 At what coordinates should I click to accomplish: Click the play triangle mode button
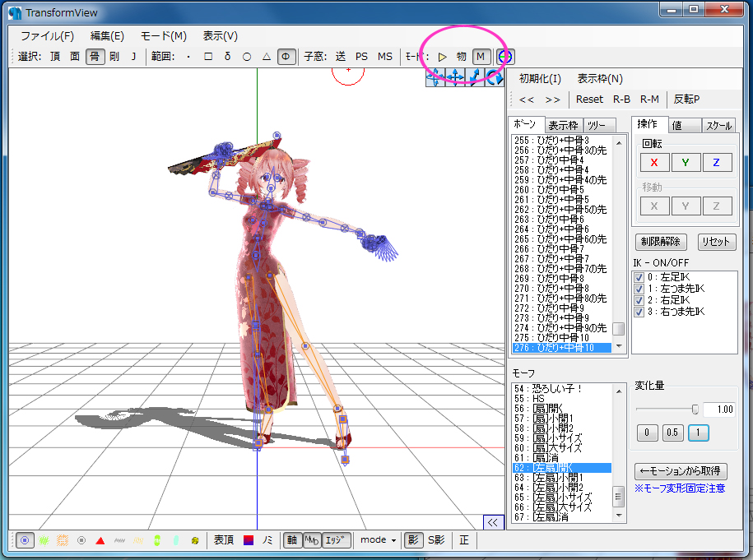[442, 57]
